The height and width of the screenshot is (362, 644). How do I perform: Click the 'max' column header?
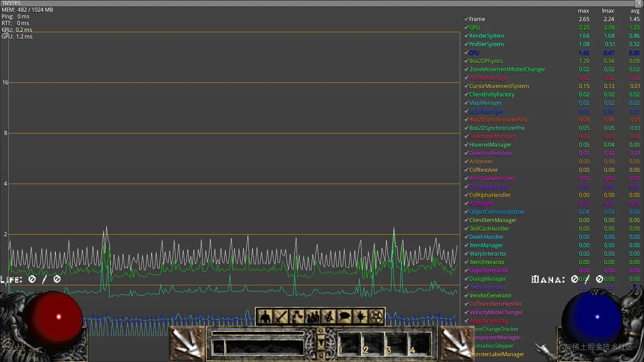click(584, 11)
